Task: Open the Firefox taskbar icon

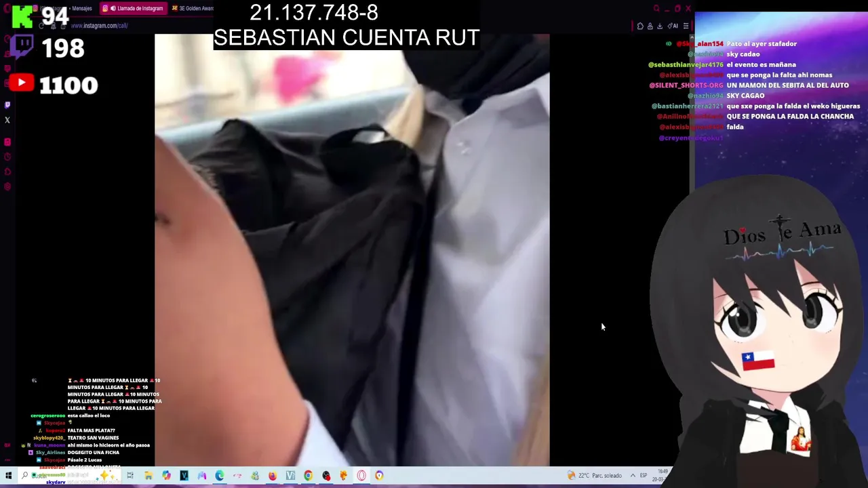Action: pos(273,475)
